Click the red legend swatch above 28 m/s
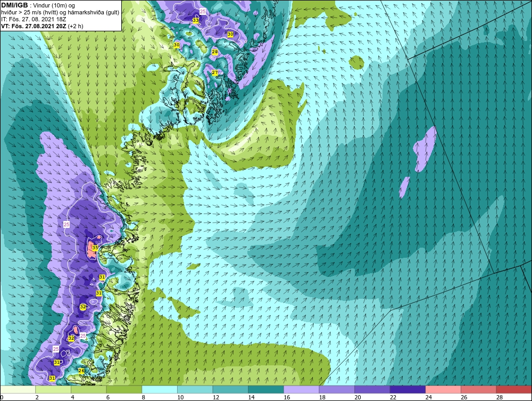The image size is (532, 401). click(514, 389)
